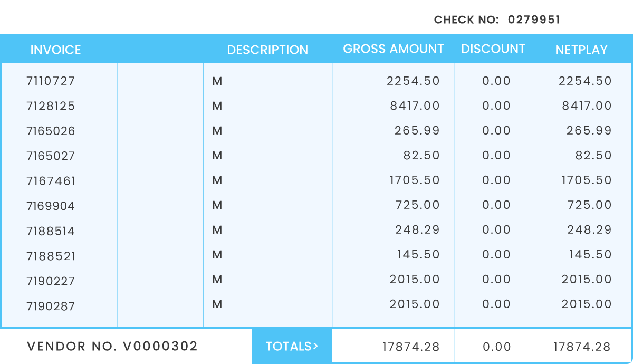The image size is (633, 364).
Task: Select the DISCOUNT column header
Action: tap(493, 49)
